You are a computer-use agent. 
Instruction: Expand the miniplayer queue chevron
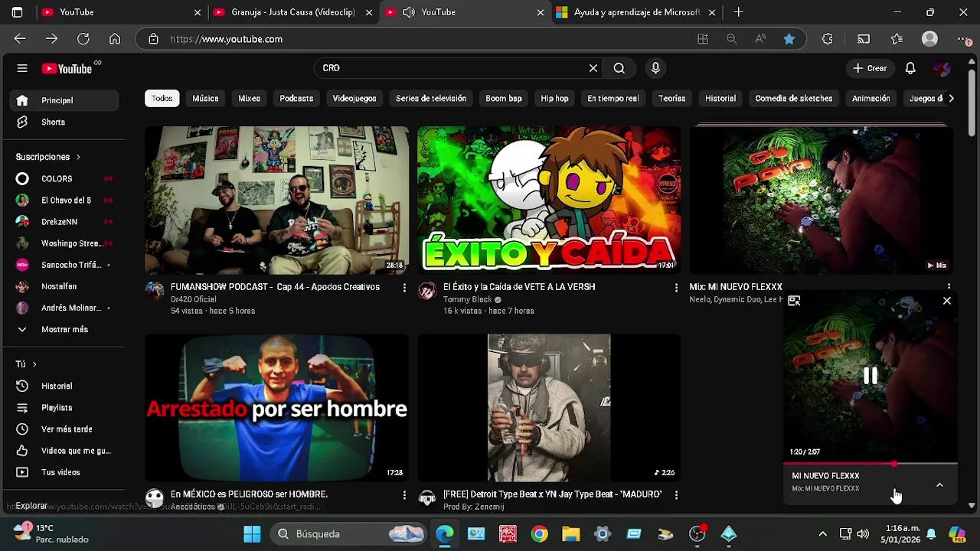pos(939,484)
